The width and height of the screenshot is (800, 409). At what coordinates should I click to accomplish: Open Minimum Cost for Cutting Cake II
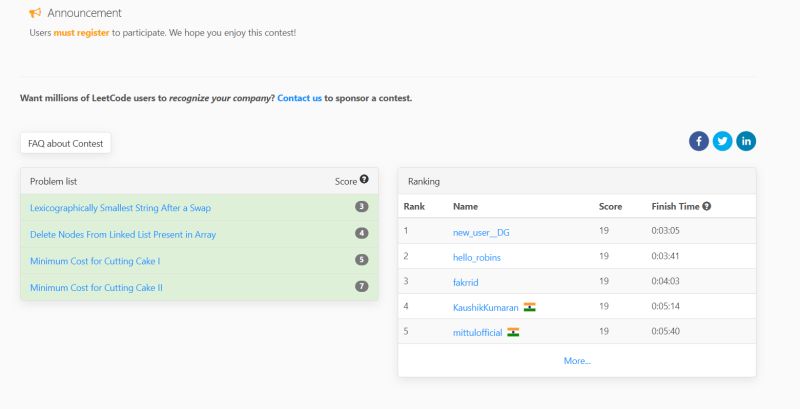[x=96, y=287]
